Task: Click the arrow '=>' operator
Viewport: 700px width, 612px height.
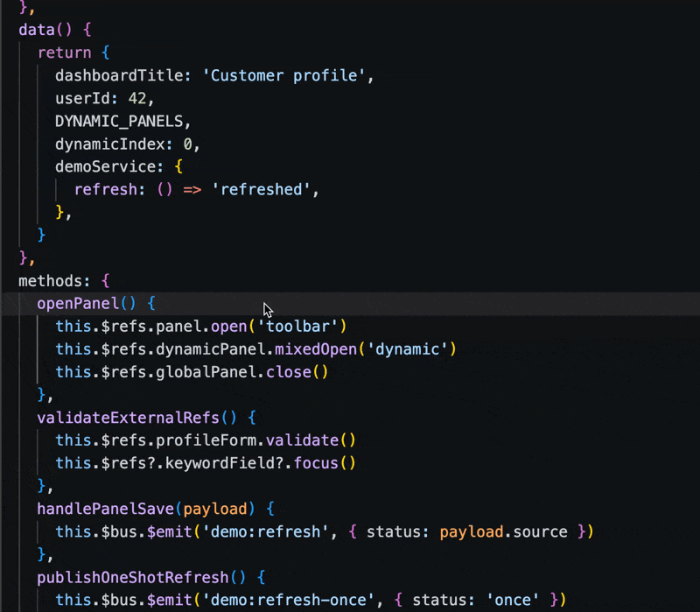Action: [x=192, y=190]
